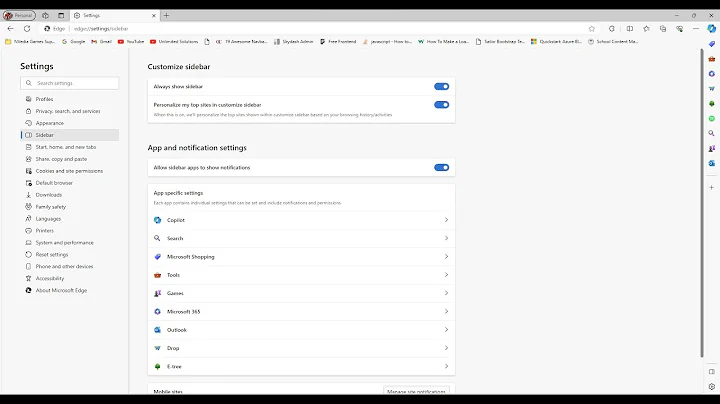Viewport: 720px width, 404px height.
Task: Click the panel icon above the sidebar gear
Action: click(712, 371)
